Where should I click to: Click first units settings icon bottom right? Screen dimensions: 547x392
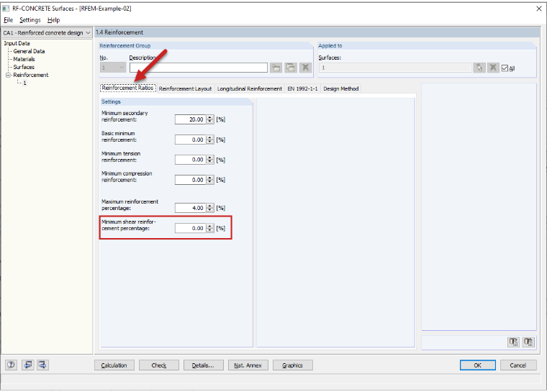(x=513, y=342)
